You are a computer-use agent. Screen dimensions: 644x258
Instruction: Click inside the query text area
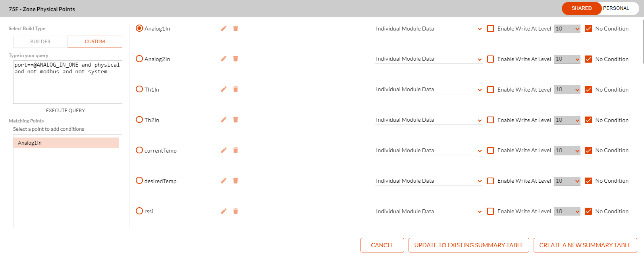click(x=67, y=82)
